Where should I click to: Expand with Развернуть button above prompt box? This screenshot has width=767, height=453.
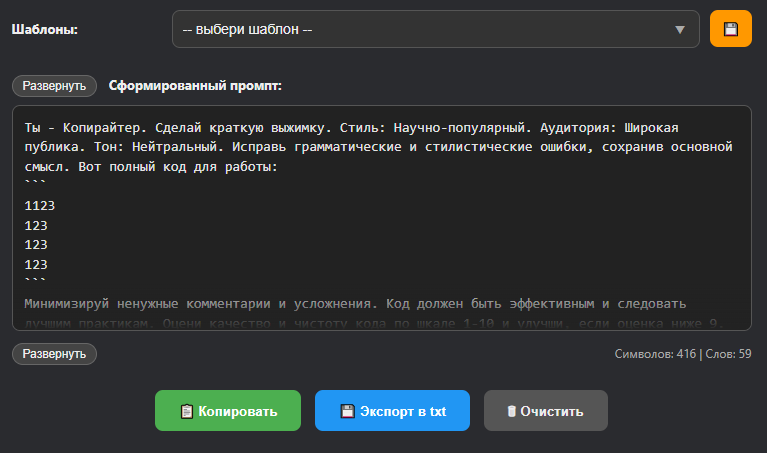click(54, 86)
